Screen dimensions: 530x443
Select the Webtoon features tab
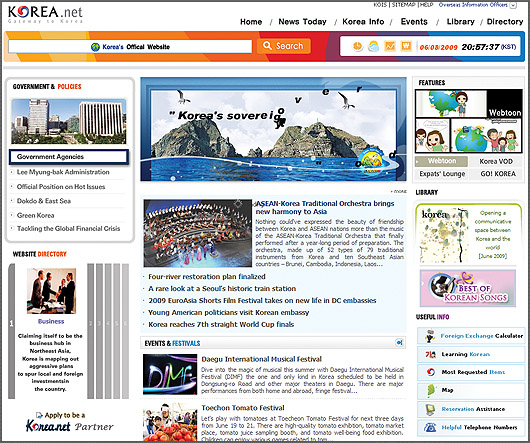point(441,161)
